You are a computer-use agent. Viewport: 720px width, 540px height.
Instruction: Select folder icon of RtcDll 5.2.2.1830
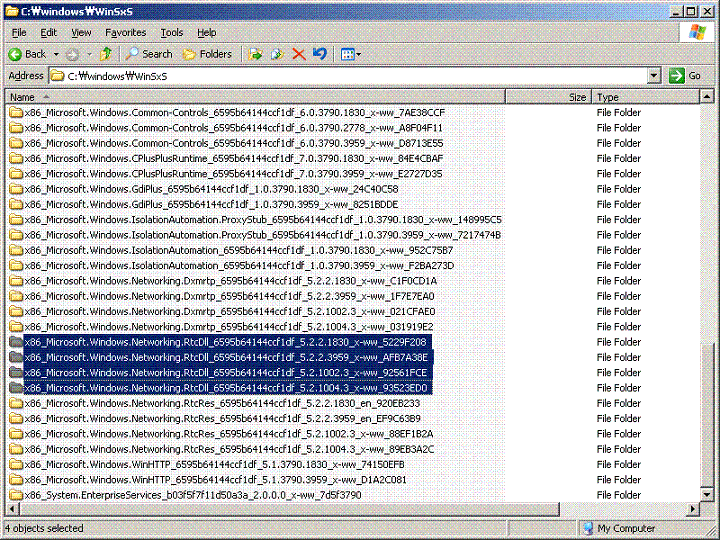point(16,342)
